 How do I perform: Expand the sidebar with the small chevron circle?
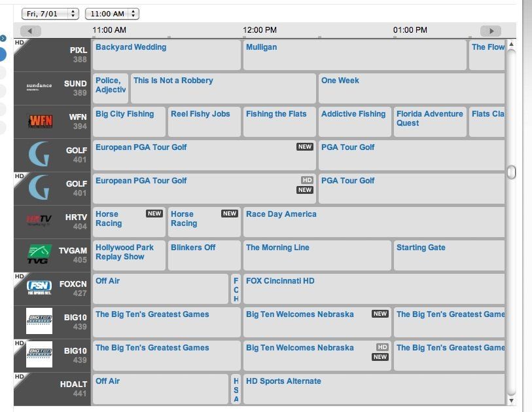pos(3,38)
